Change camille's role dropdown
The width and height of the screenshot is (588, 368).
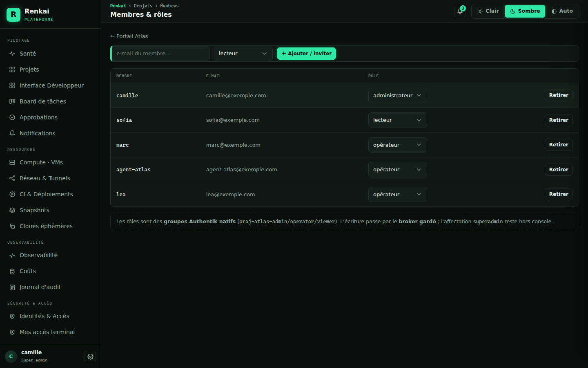[x=398, y=95]
